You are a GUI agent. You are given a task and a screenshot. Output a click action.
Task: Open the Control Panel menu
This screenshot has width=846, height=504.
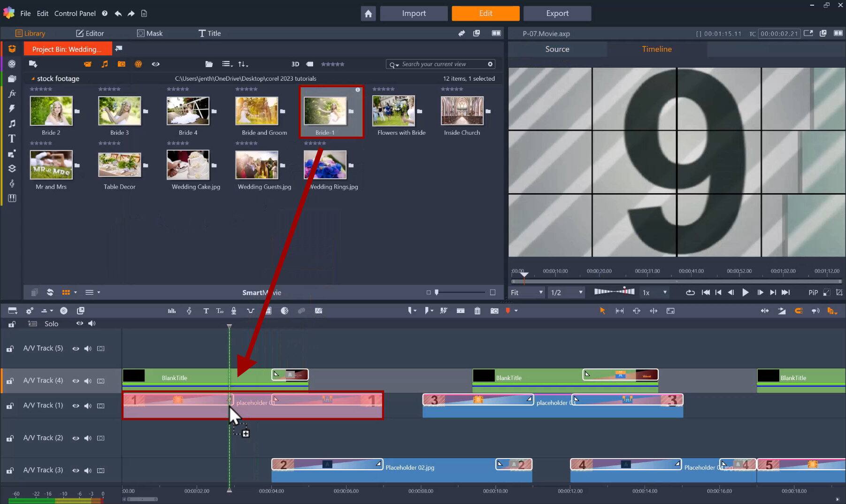click(75, 13)
